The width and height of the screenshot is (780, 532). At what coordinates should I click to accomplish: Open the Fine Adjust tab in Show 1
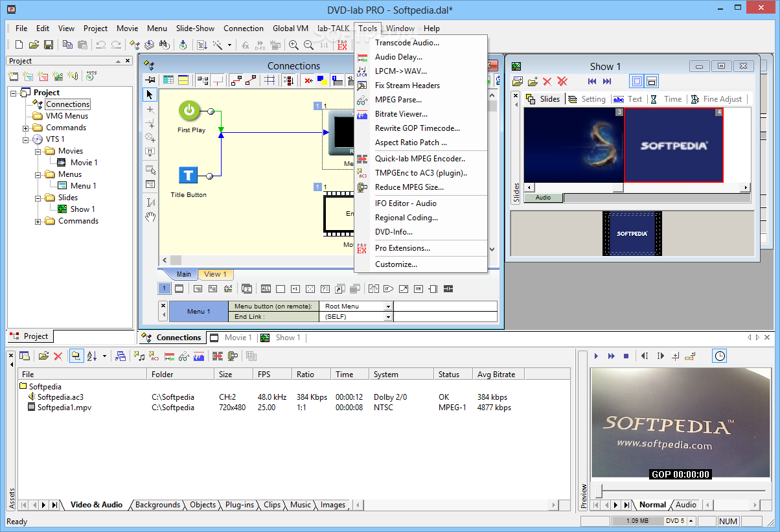pos(717,99)
